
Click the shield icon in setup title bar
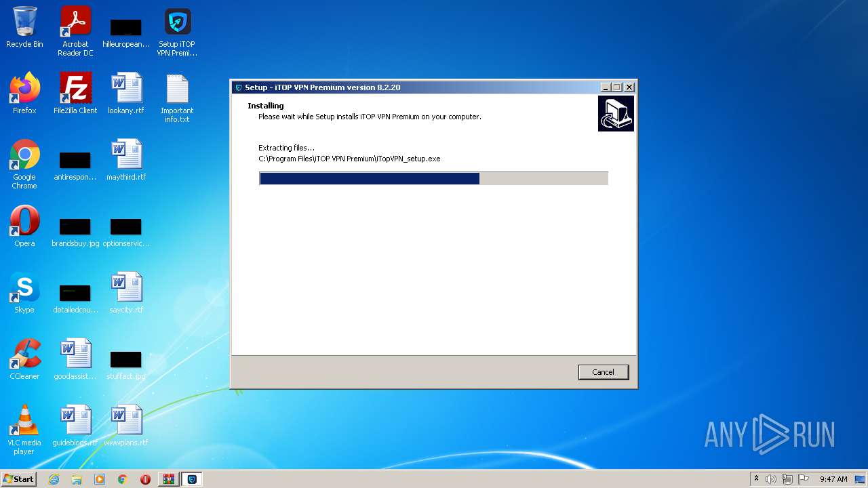click(x=239, y=87)
